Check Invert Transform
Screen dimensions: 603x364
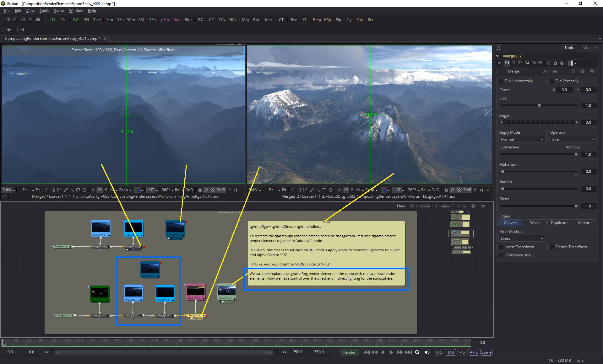pos(501,247)
